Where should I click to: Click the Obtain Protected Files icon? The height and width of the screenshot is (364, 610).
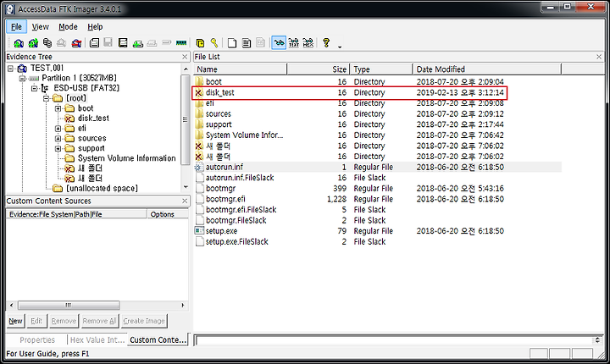tap(200, 43)
